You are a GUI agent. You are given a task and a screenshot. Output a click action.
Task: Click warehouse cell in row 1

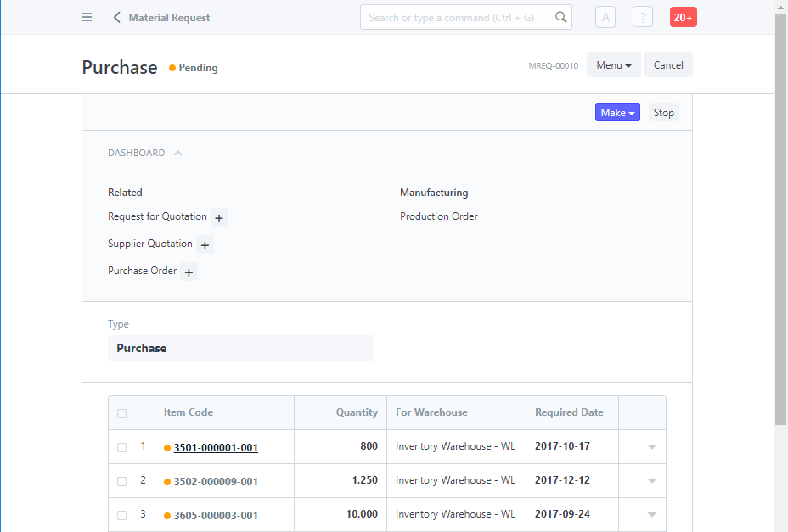pos(456,446)
